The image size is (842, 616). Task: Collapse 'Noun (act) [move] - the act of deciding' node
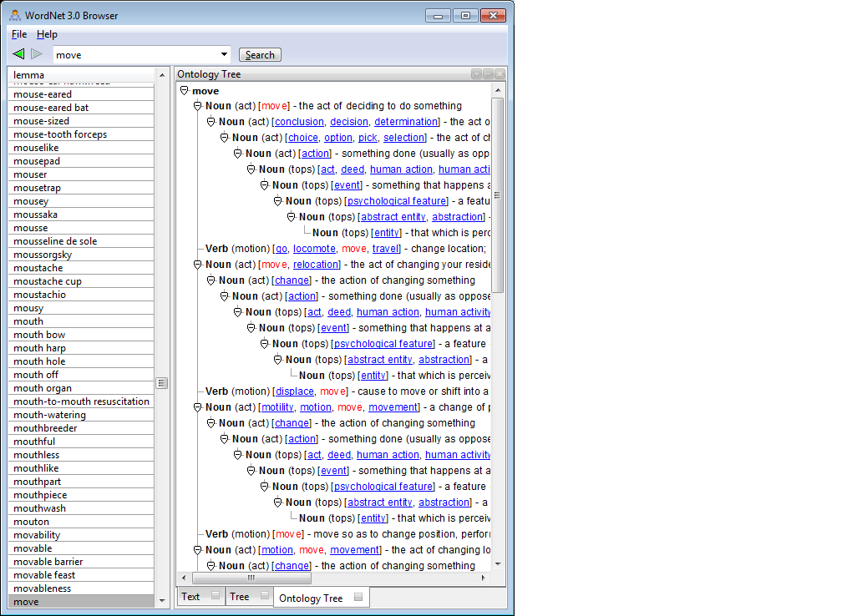pos(198,106)
